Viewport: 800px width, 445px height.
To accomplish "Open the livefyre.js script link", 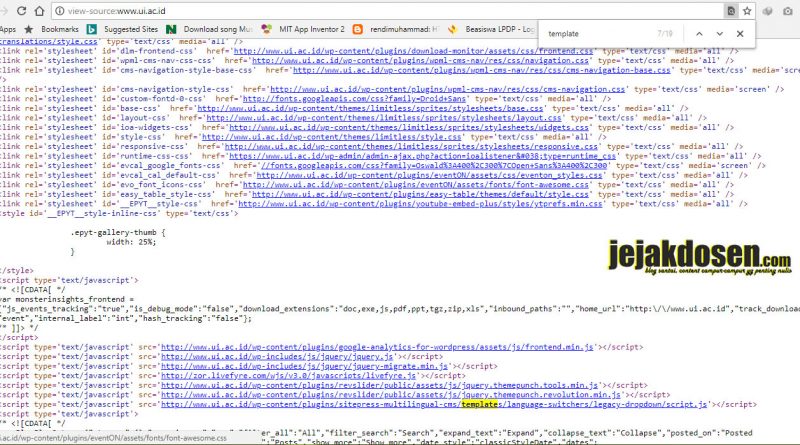I will 288,376.
